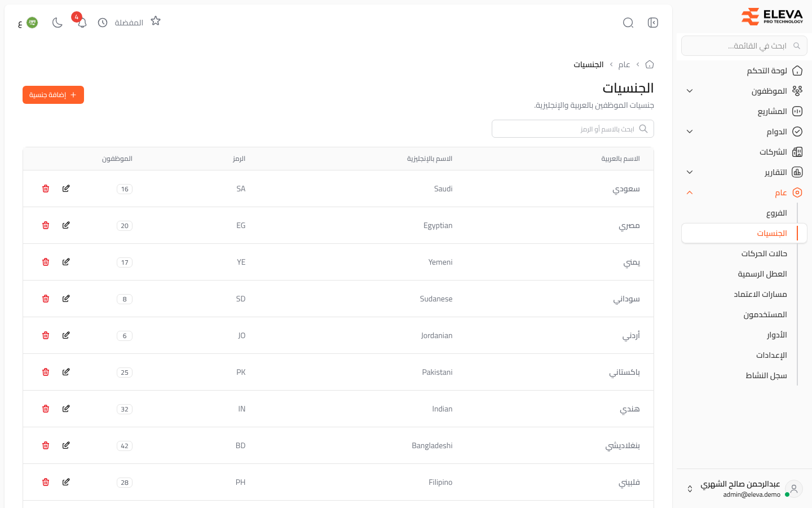Switch language using the flag icon
Viewport: 812px width, 508px height.
[32, 23]
